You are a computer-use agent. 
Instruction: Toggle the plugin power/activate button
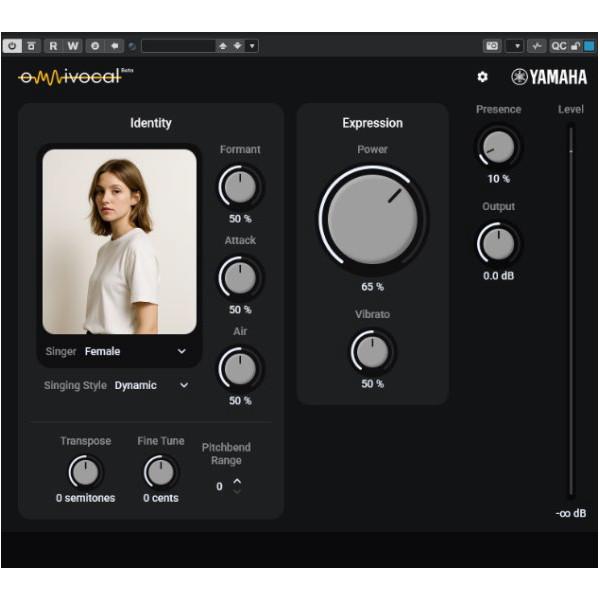[x=12, y=46]
